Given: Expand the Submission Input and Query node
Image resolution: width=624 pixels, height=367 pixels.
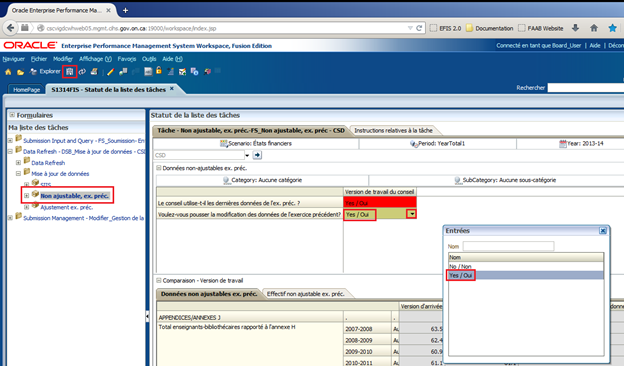Looking at the screenshot, I should point(10,141).
